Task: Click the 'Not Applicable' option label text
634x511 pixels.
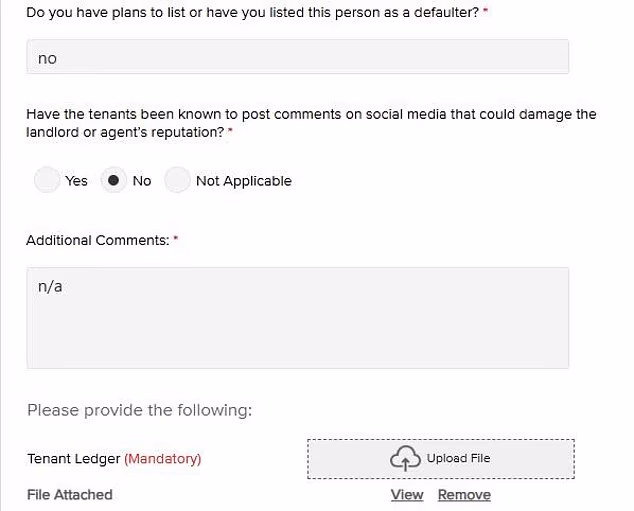Action: tap(244, 181)
